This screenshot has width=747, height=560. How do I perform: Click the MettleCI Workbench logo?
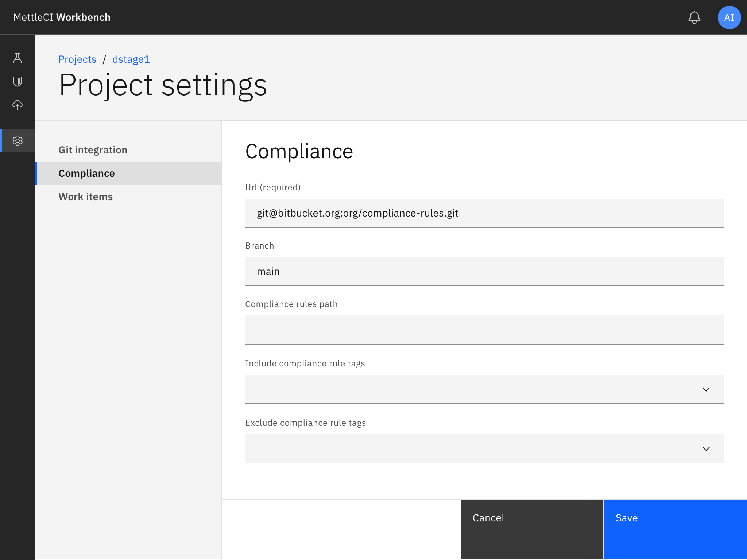(x=61, y=17)
